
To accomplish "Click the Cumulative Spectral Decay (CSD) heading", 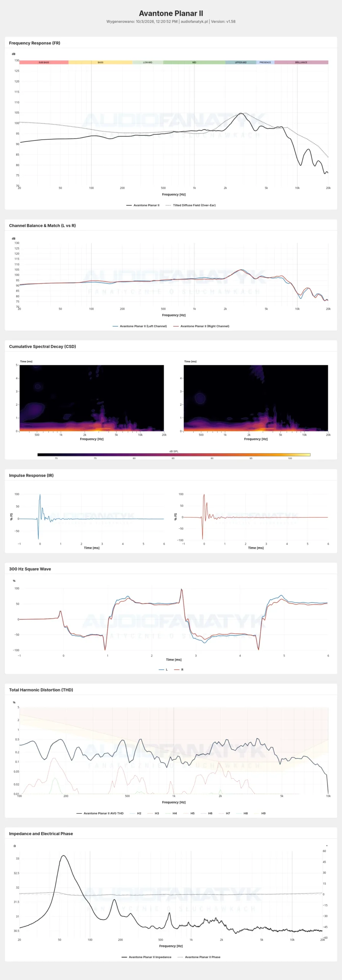I will pos(42,347).
